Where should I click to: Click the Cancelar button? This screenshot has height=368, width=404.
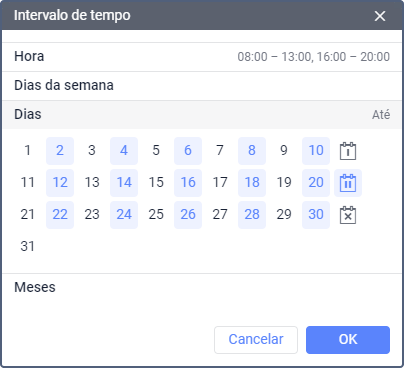coord(256,340)
